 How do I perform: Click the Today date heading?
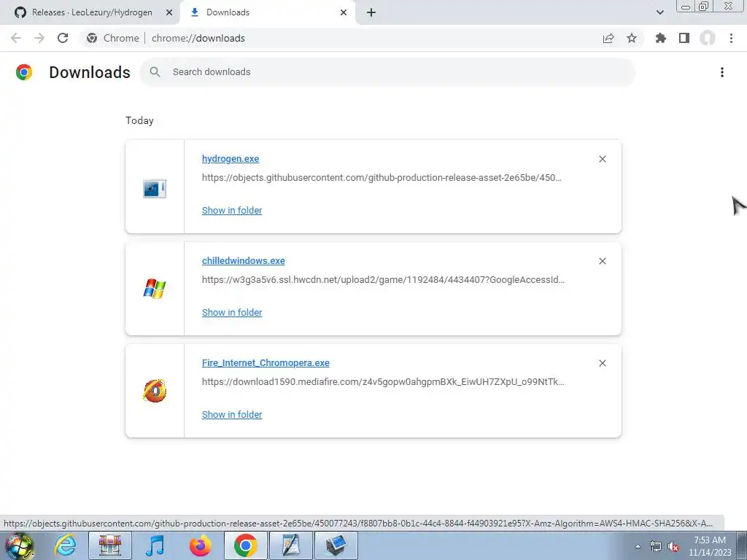click(x=139, y=120)
